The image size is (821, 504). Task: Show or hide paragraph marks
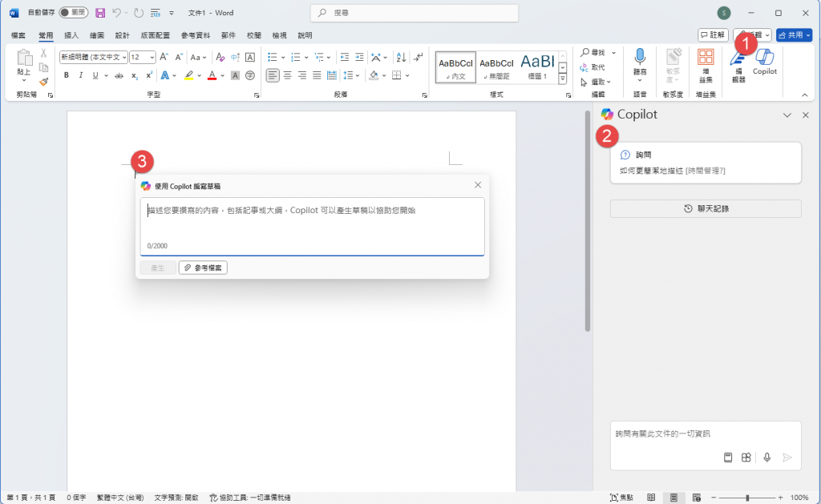[418, 57]
